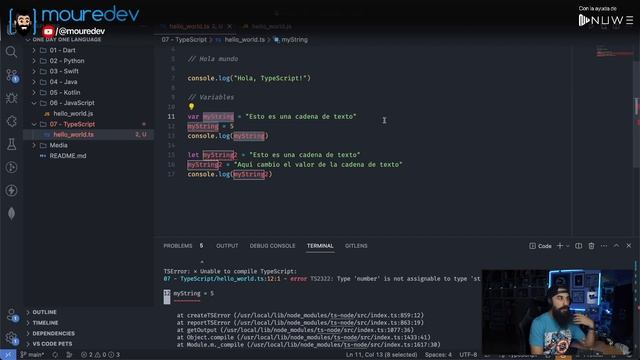640x360 pixels.
Task: Click the remote window icon in status bar
Action: click(x=8, y=355)
